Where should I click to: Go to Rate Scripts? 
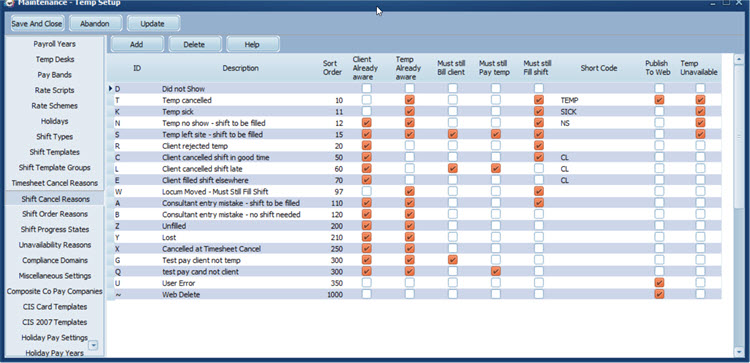[x=55, y=90]
